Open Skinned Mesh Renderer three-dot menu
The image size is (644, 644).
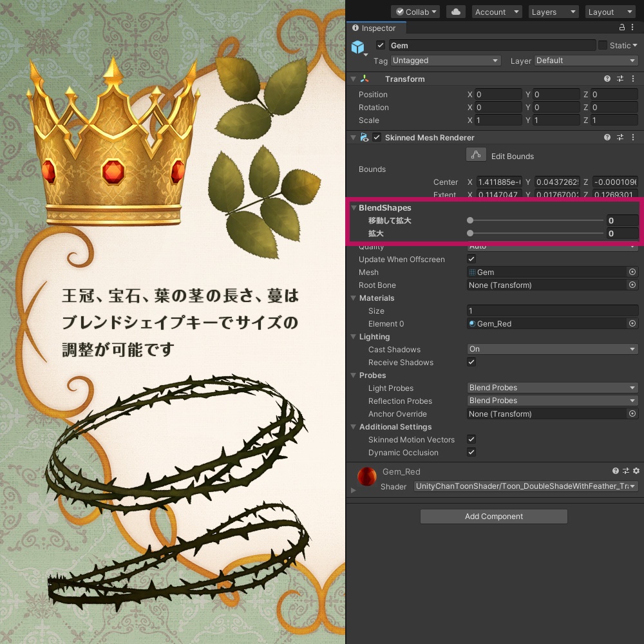coord(633,137)
